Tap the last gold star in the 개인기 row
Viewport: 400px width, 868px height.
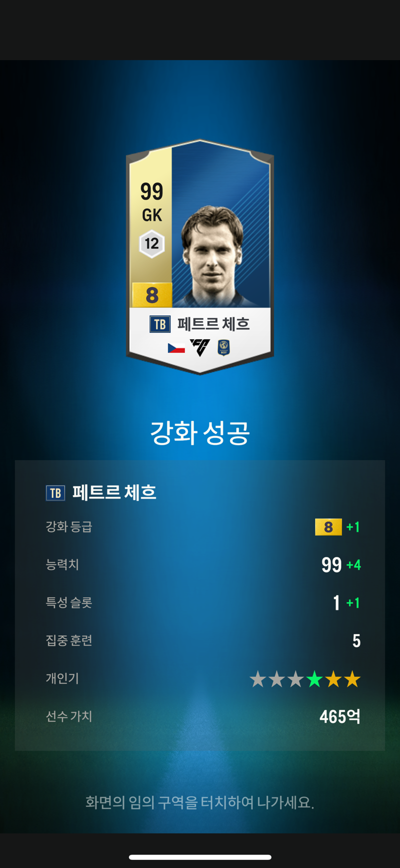[352, 679]
